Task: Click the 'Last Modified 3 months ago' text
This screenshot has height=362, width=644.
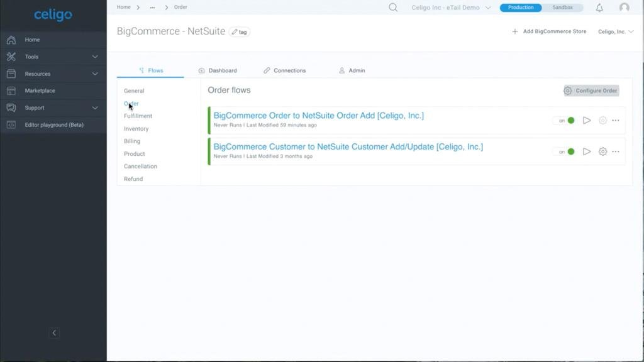Action: [x=280, y=156]
